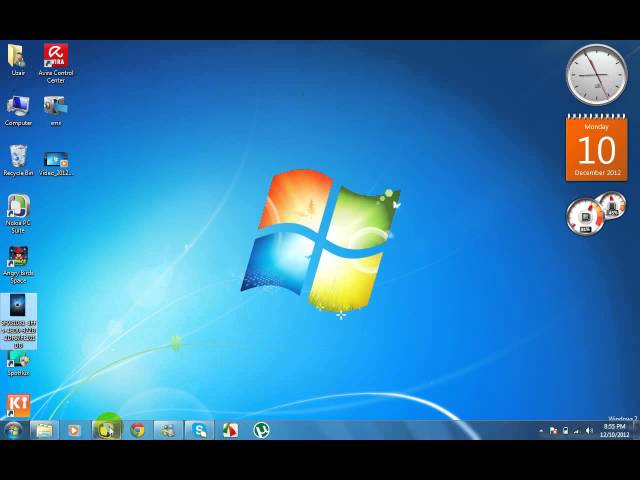Click the active yellow taskbar application

point(107,430)
